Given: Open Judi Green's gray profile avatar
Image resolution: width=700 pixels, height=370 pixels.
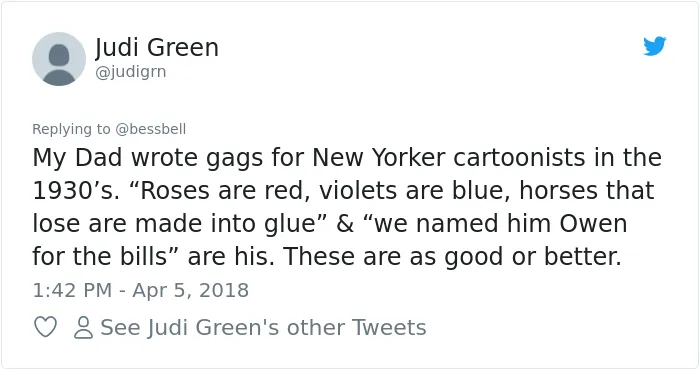Looking at the screenshot, I should [x=59, y=59].
